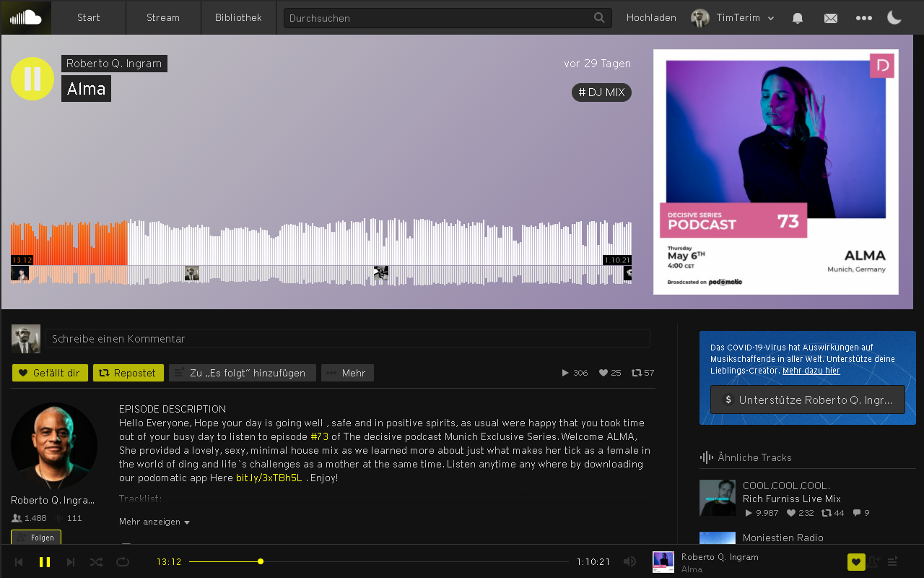View the artist's 1.488 followers

30,518
